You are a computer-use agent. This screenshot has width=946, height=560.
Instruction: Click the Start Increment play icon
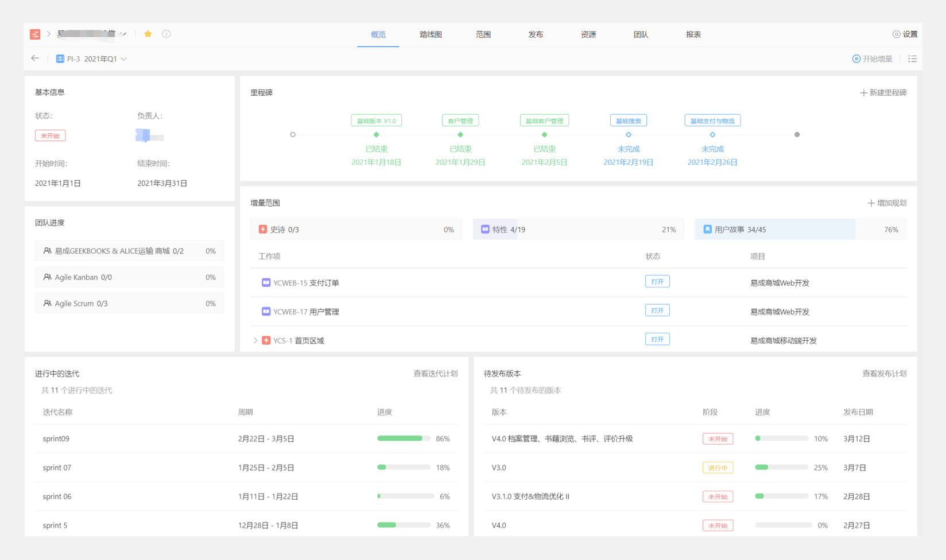click(x=856, y=59)
